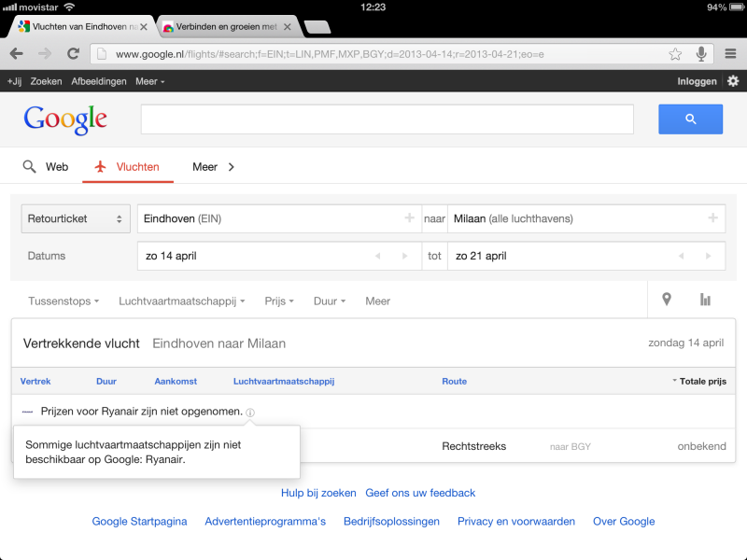Click the page icon in the address bar
The width and height of the screenshot is (747, 560).
pyautogui.click(x=102, y=54)
